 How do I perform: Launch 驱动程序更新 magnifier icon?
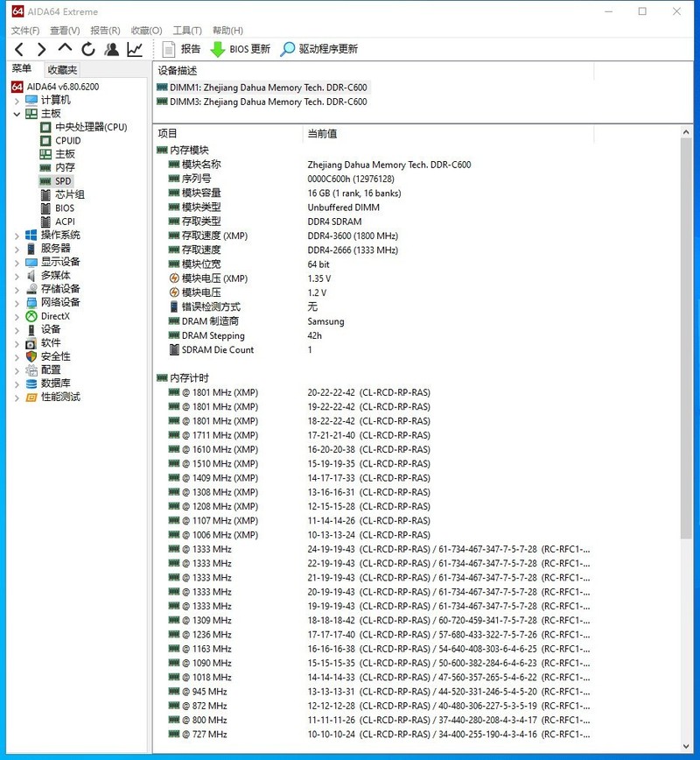coord(287,49)
